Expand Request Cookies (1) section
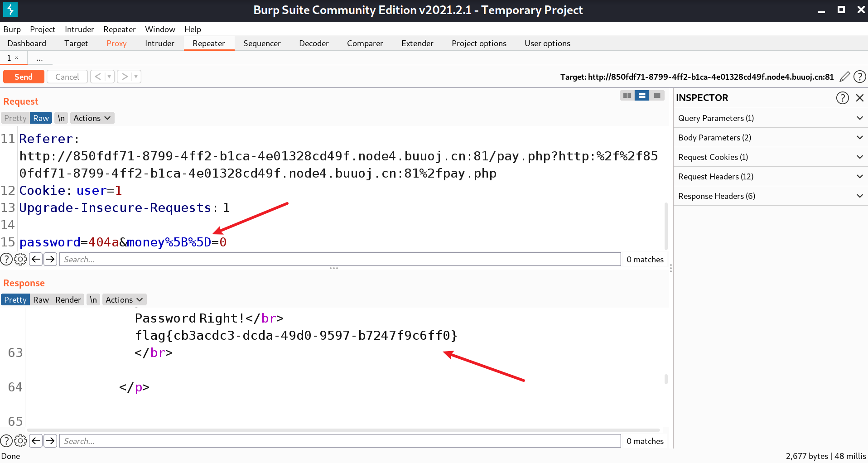This screenshot has height=463, width=868. 771,157
